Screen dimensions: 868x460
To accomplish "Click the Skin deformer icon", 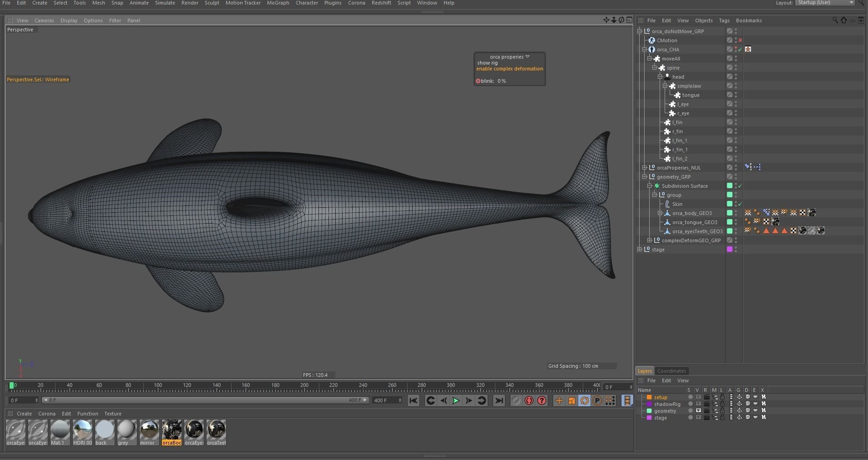I will (667, 204).
